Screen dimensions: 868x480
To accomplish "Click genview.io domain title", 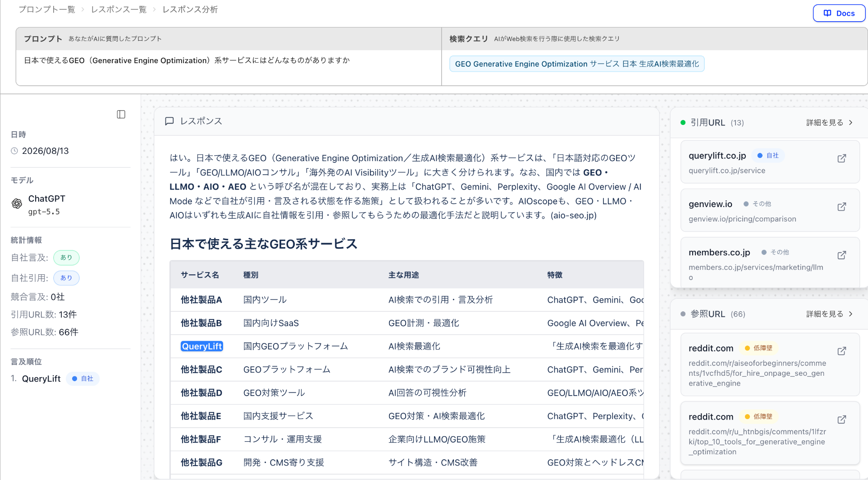I will 710,204.
